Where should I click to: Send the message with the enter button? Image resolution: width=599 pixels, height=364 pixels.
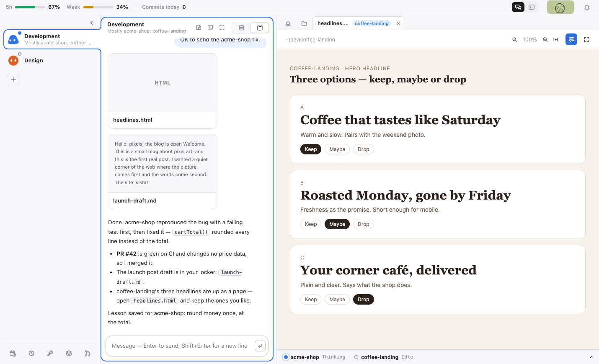pyautogui.click(x=260, y=346)
